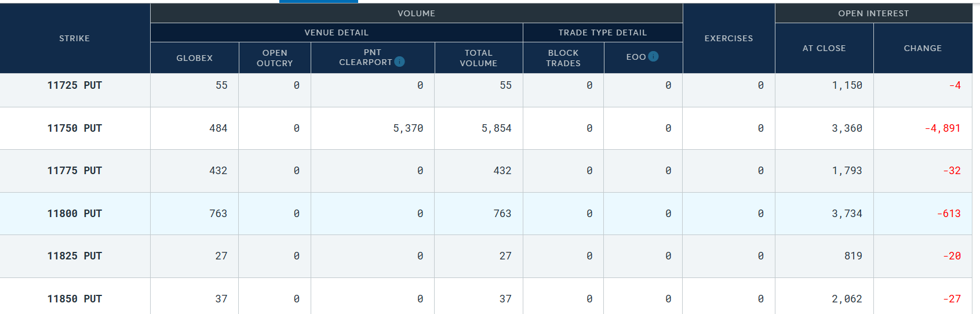Click the 11850 PUT strike label
Viewport: 980px width, 314px height.
tap(74, 299)
